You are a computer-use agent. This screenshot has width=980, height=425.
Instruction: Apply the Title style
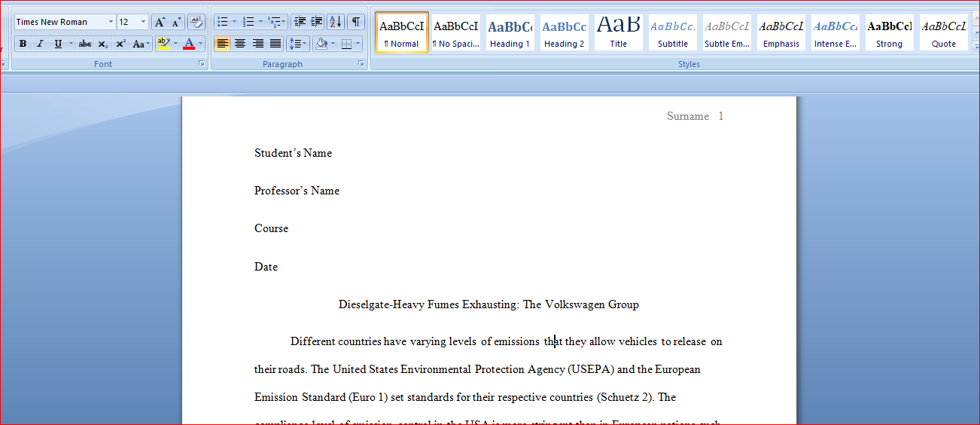[619, 32]
